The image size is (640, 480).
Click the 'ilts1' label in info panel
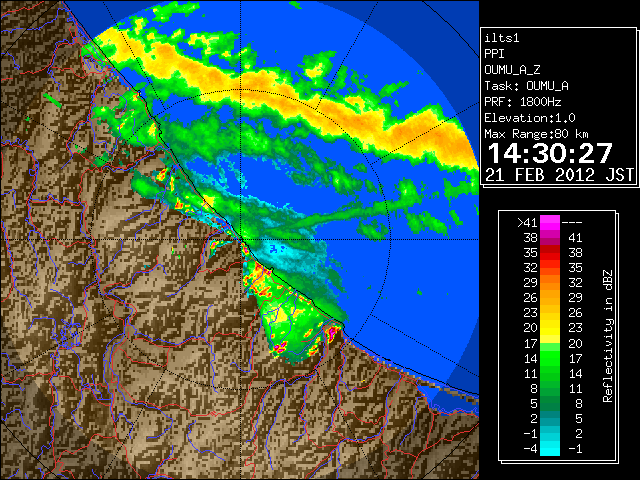coord(502,38)
